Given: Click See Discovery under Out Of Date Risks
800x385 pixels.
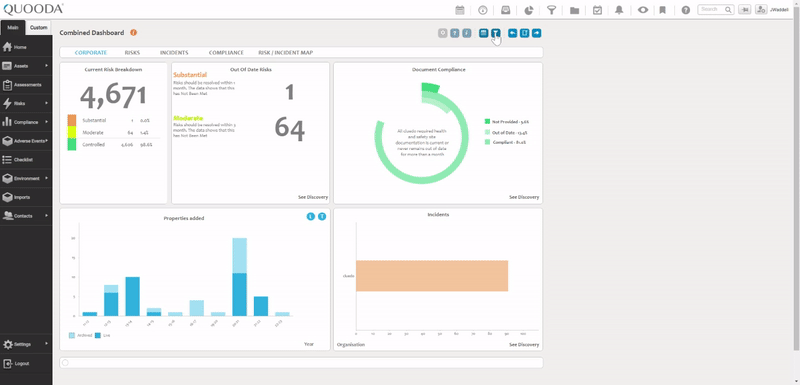Looking at the screenshot, I should 313,197.
